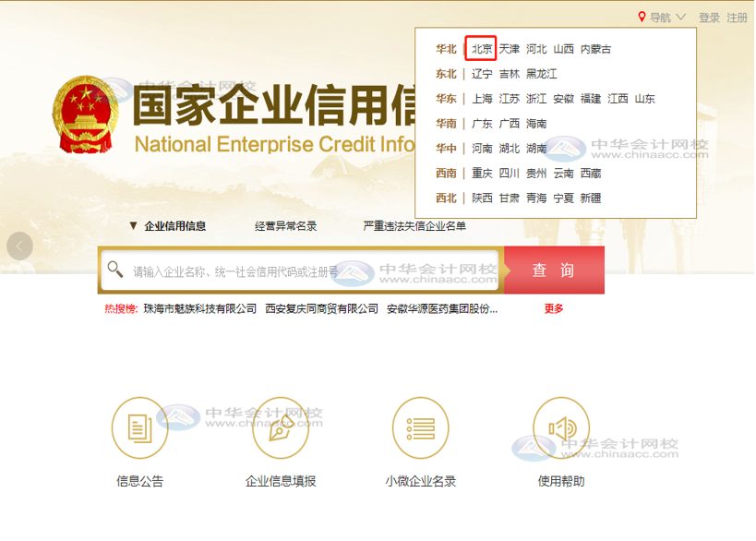Open the 使用帮助 text label
Screen dimensions: 756x541
[x=561, y=481]
